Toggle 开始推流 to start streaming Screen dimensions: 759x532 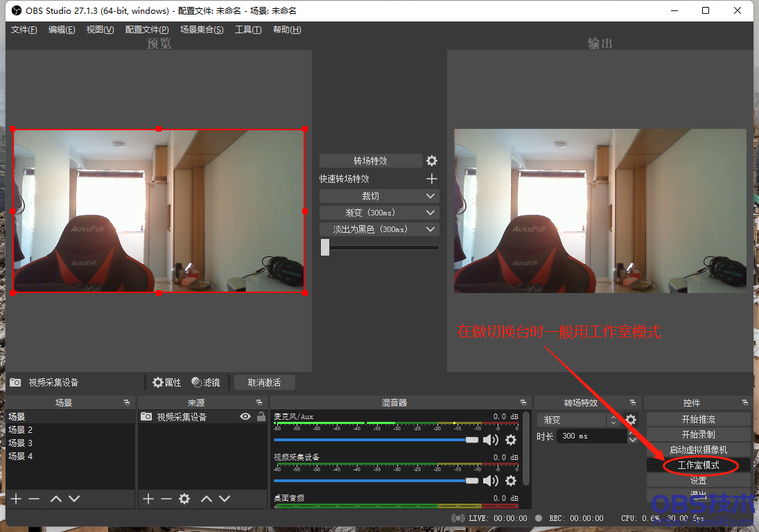[699, 419]
